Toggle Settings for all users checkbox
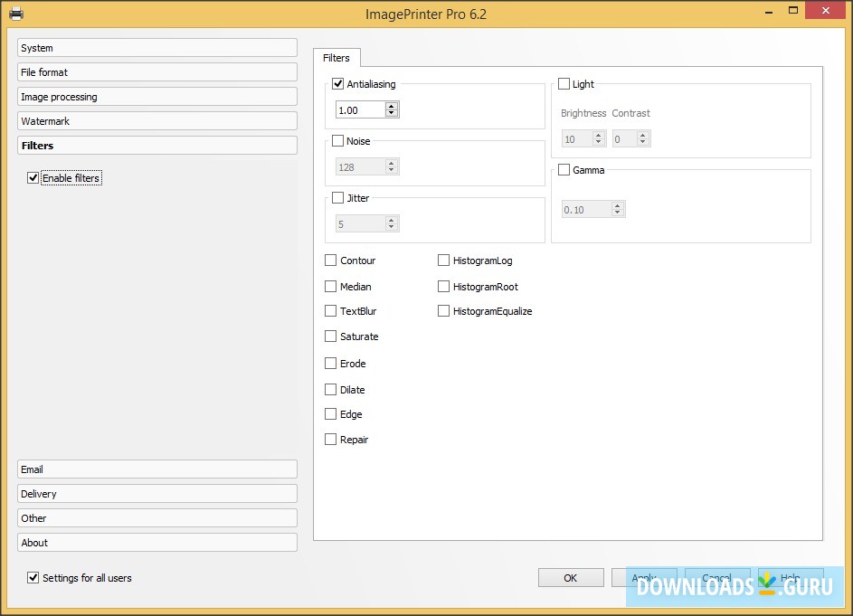 coord(33,578)
